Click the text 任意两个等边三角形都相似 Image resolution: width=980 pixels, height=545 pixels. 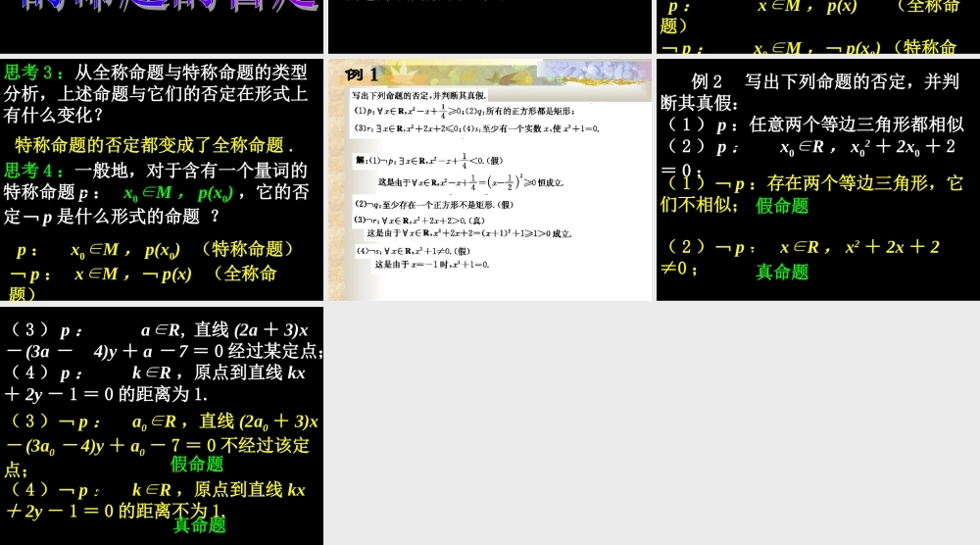857,124
